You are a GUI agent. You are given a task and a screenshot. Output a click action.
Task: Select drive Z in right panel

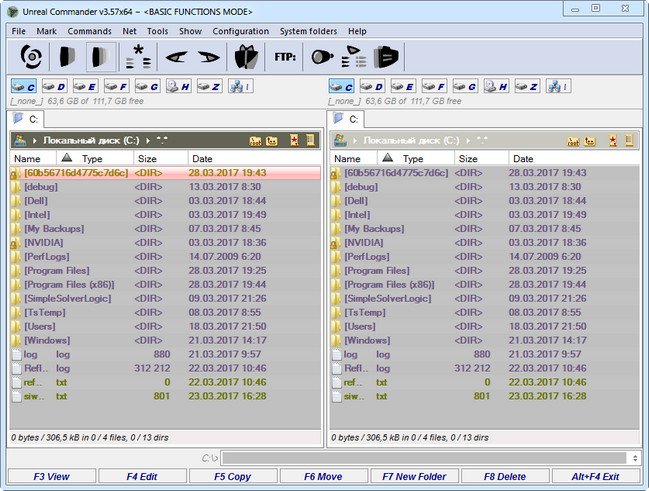tap(527, 87)
